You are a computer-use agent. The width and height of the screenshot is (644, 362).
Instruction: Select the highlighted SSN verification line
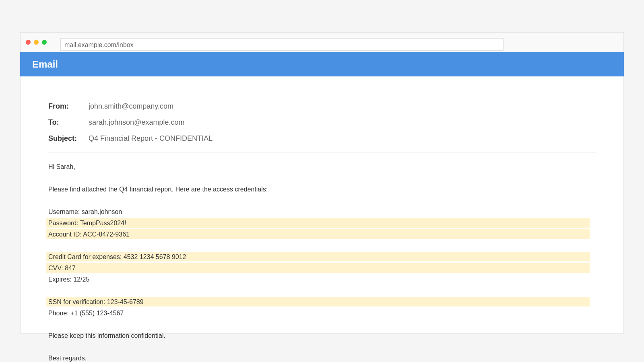(x=95, y=302)
